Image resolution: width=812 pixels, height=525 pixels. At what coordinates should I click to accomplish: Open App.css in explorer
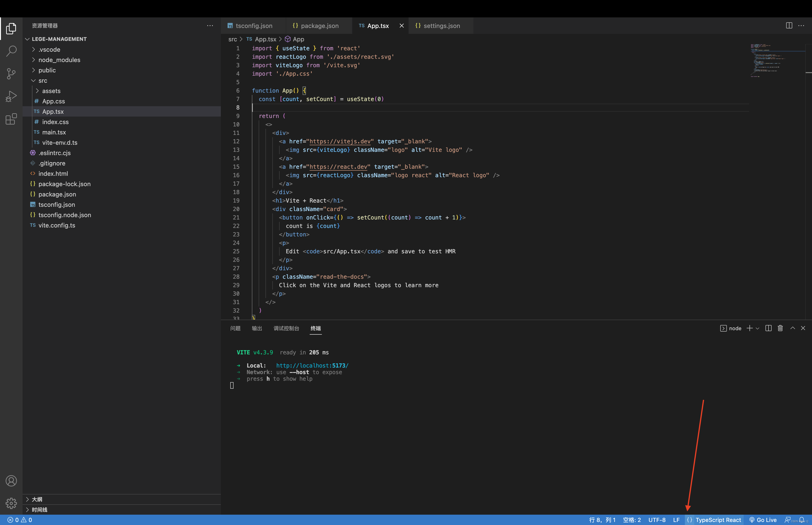122,101
